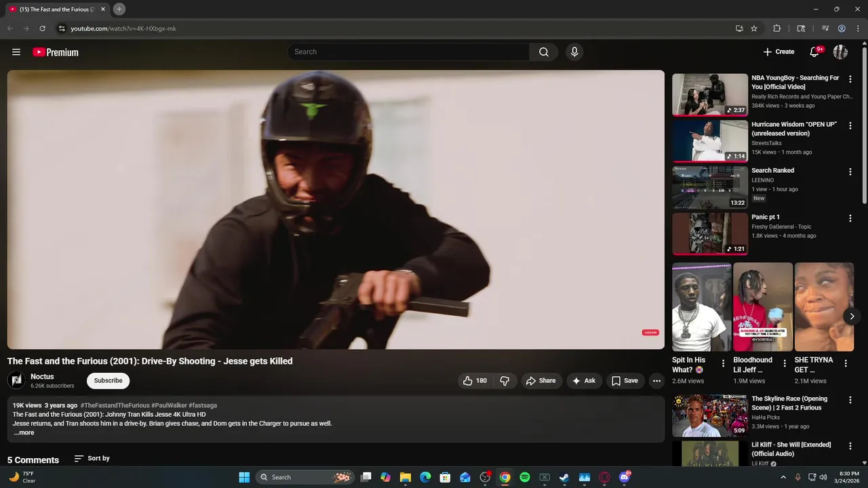This screenshot has width=868, height=488.
Task: Share the video
Action: [541, 381]
